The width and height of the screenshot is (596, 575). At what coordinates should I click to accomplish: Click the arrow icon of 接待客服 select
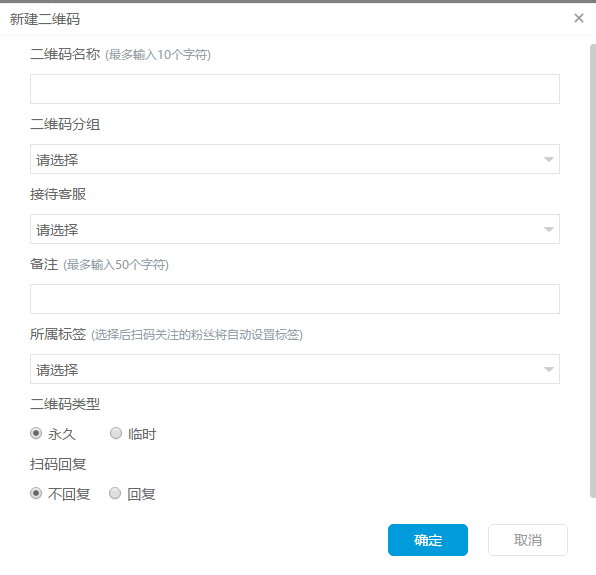548,229
